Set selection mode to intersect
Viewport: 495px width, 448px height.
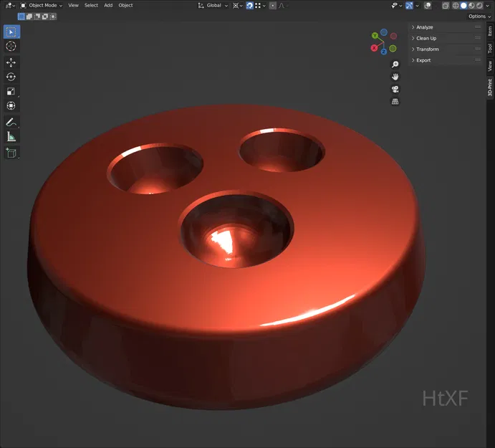(53, 16)
